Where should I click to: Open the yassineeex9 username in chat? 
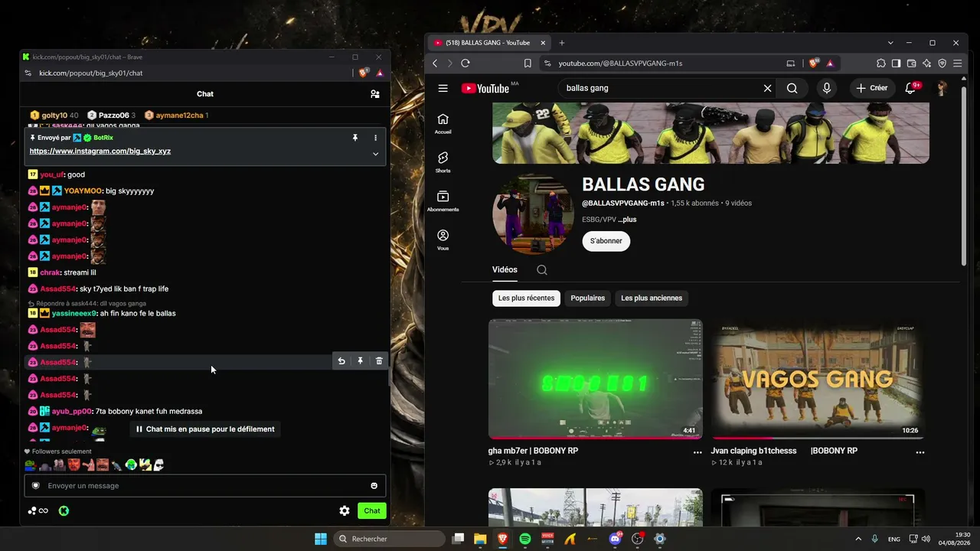tap(74, 313)
